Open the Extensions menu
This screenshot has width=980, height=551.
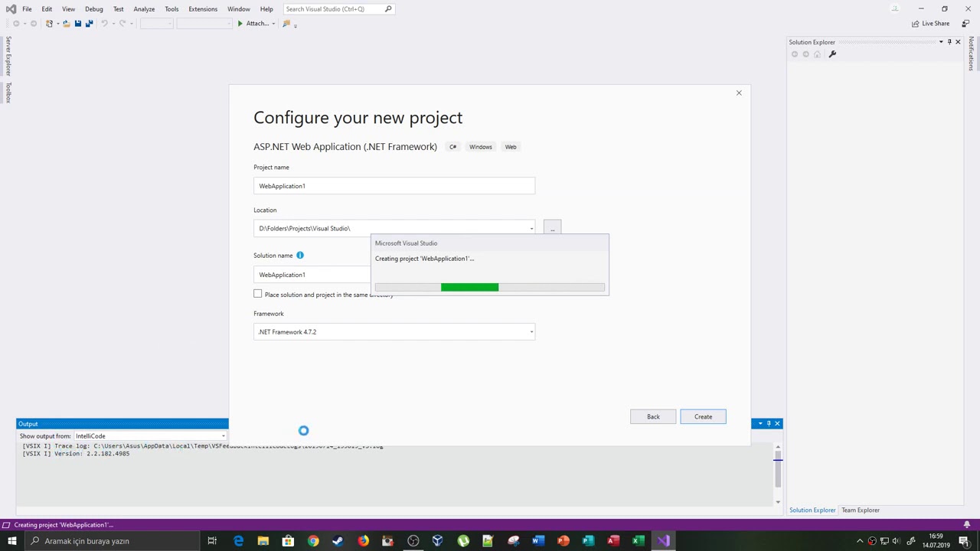point(203,9)
